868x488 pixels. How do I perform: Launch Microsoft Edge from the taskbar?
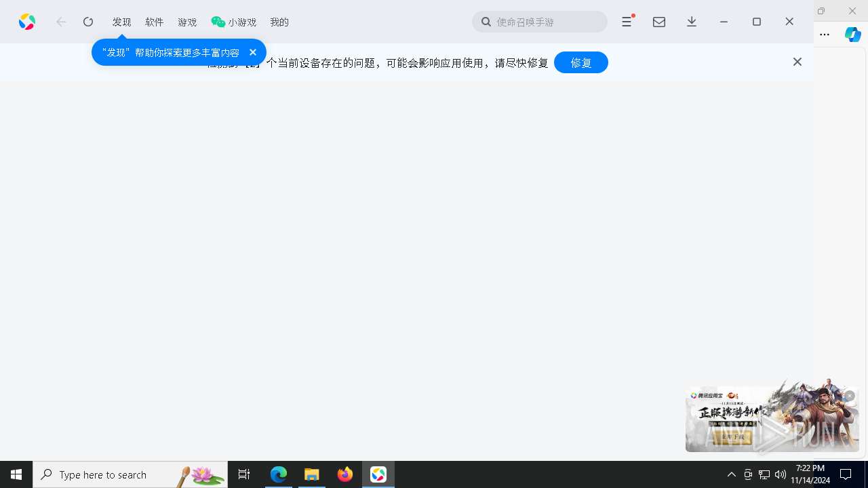(x=279, y=474)
